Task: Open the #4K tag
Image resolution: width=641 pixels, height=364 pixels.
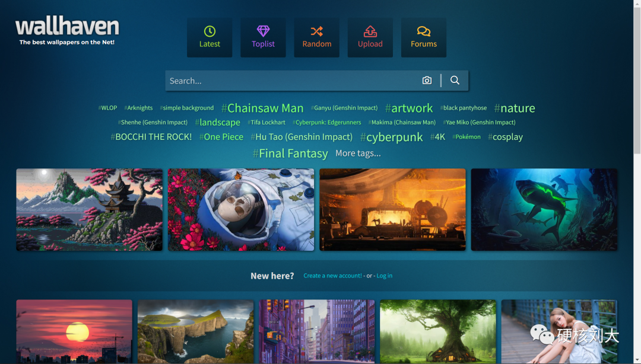Action: 437,137
